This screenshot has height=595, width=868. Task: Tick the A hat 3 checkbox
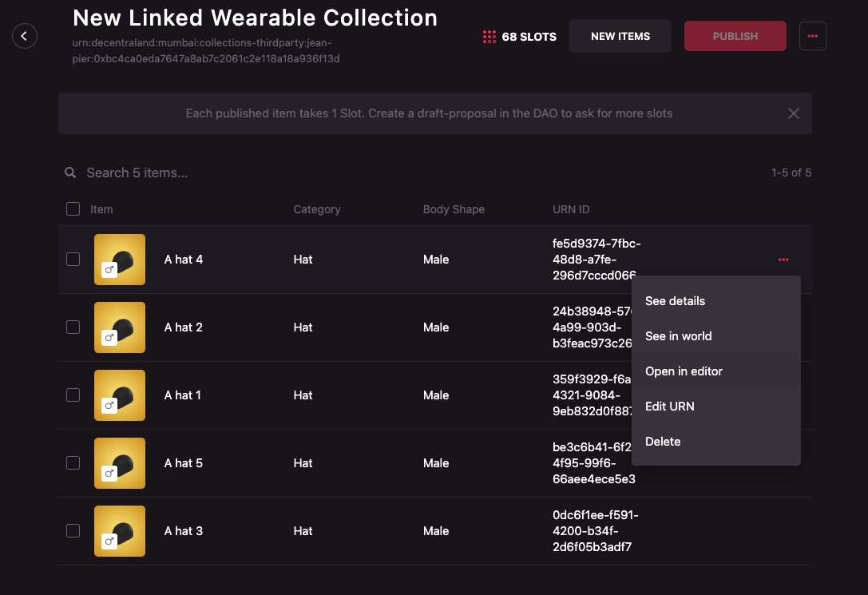pos(73,531)
